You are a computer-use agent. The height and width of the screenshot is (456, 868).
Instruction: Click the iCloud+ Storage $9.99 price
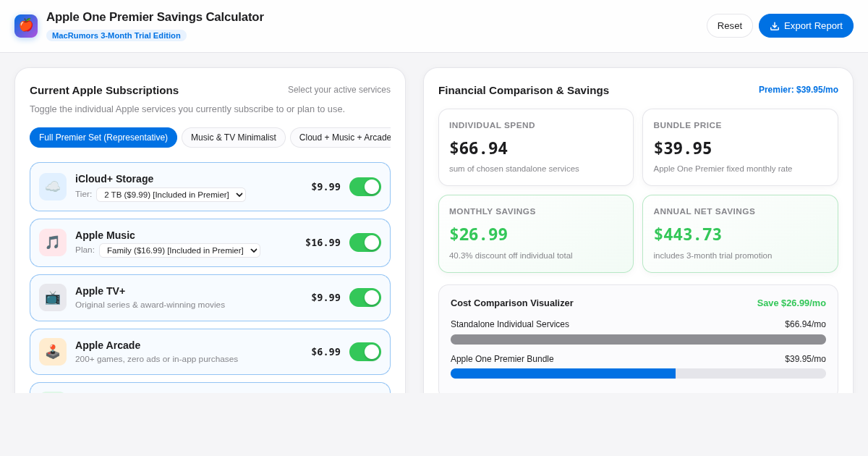coord(325,187)
